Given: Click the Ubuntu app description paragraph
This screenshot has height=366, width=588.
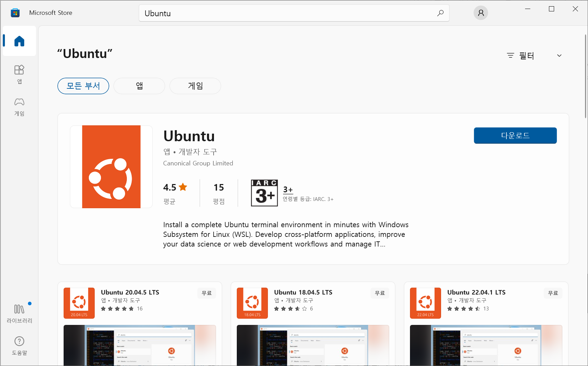Looking at the screenshot, I should pos(286,234).
